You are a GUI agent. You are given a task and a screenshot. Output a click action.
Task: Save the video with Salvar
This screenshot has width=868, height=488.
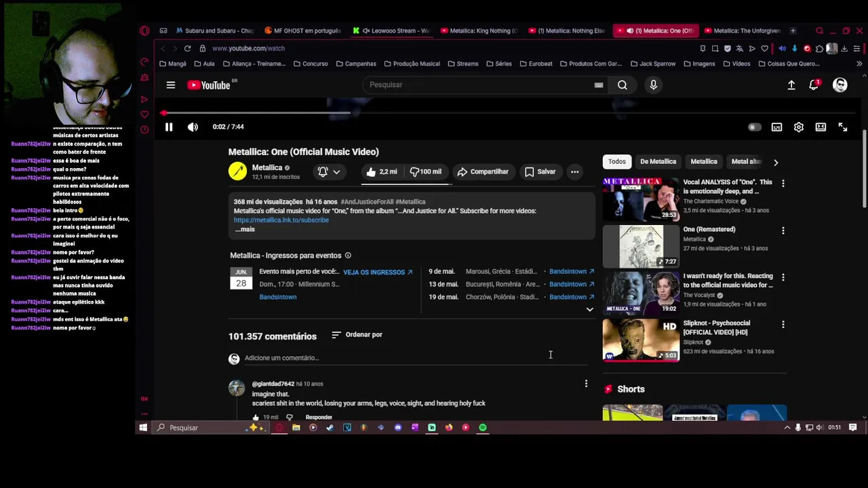540,172
